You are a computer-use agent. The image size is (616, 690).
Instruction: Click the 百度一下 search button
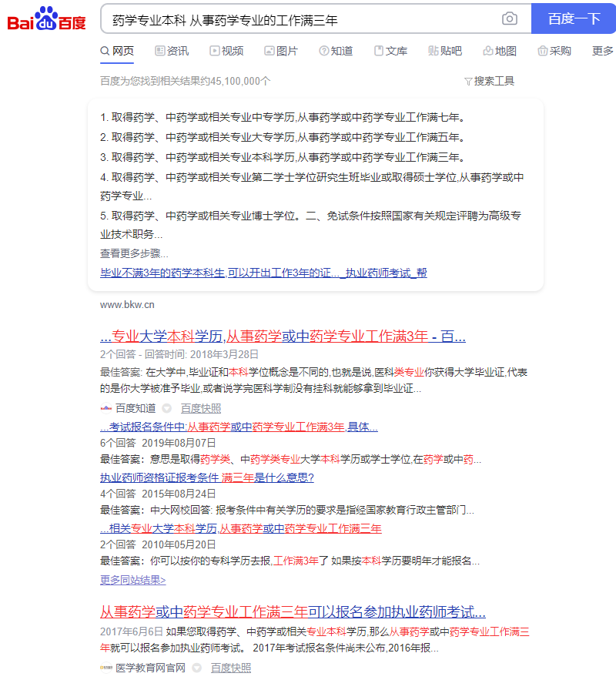click(x=574, y=18)
